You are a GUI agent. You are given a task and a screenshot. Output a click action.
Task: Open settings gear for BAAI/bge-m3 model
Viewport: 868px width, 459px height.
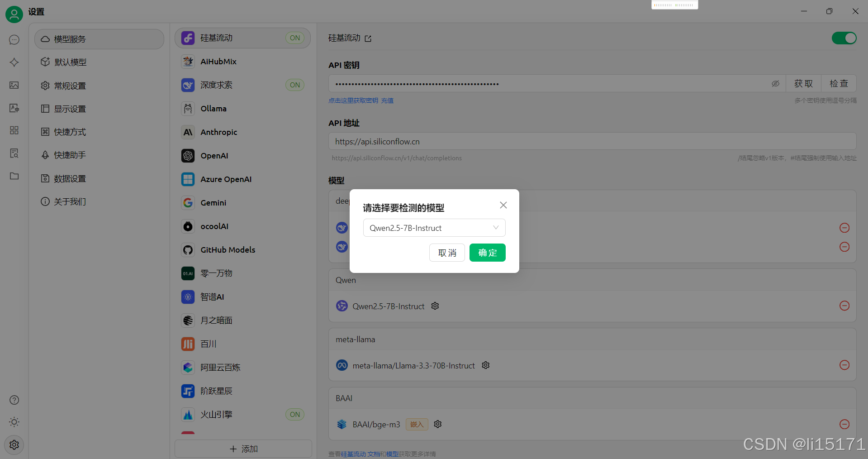point(438,424)
